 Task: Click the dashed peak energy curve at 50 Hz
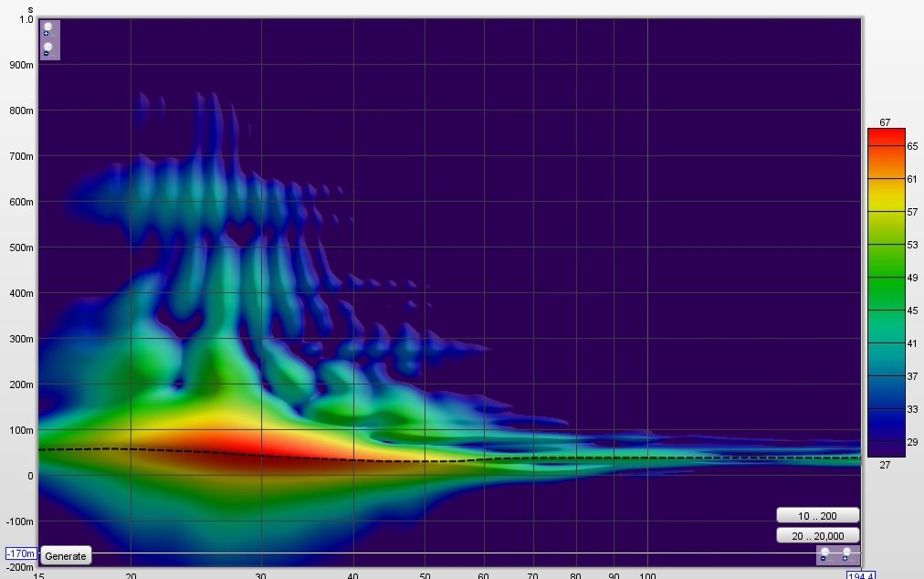425,461
